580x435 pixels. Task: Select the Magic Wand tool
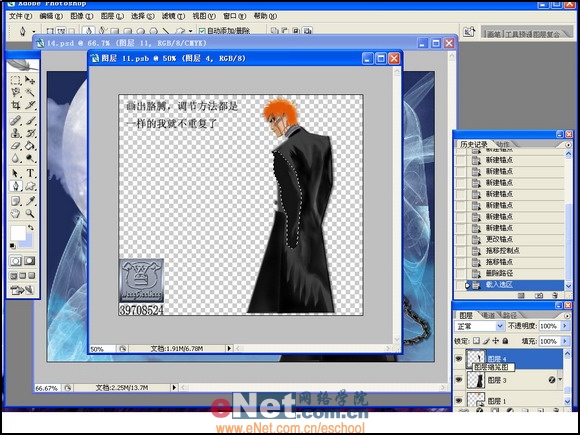tap(30, 92)
